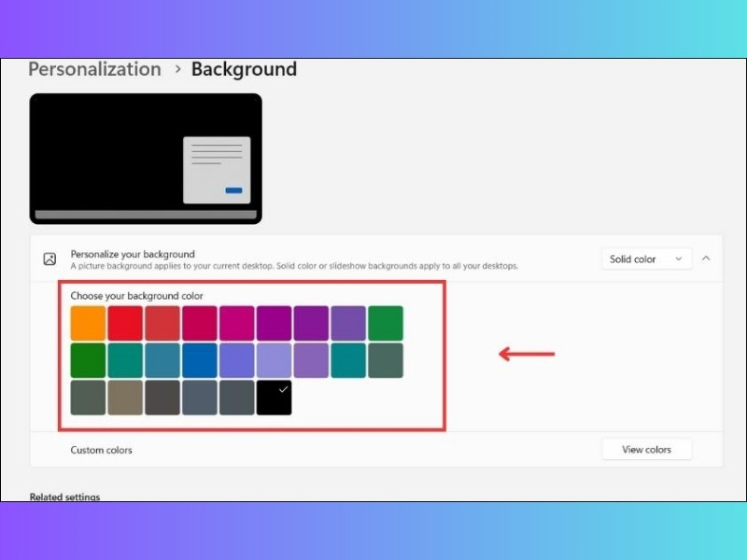Click the Custom colors label
Viewport: 747px width, 560px height.
point(101,450)
